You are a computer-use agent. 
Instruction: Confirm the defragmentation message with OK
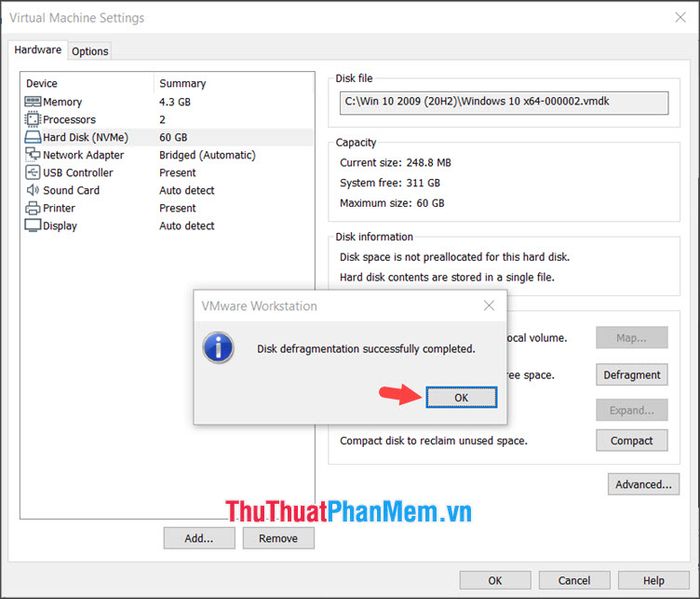[x=461, y=397]
